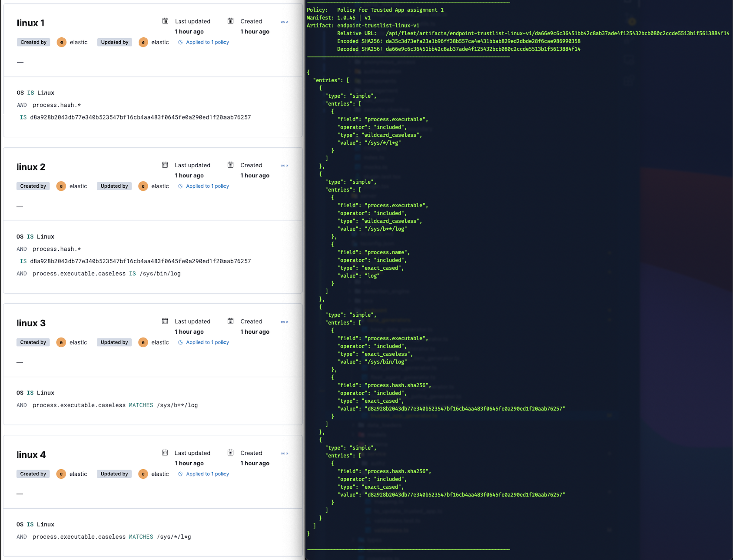The width and height of the screenshot is (733, 560).
Task: Click MATCHES operator in linux 3 condition
Action: [141, 405]
